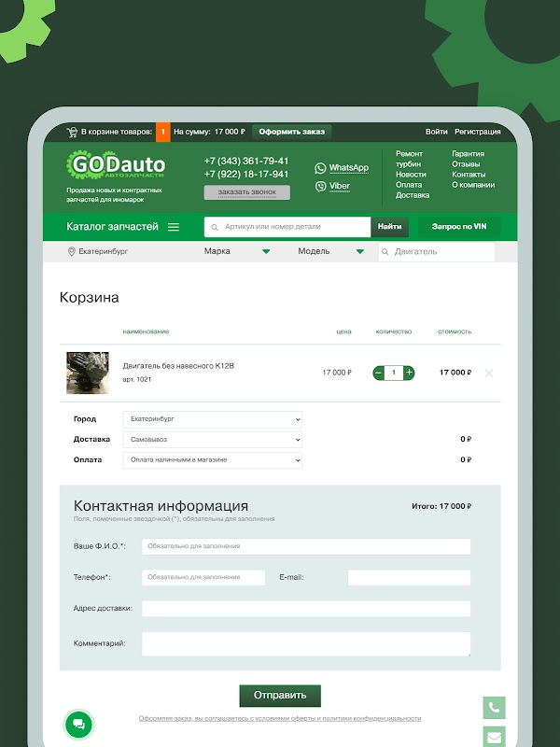This screenshot has width=560, height=747.
Task: Open the Viber text link
Action: point(340,186)
